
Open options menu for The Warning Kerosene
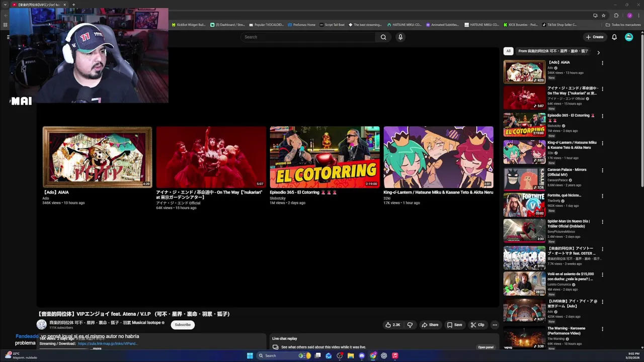[x=602, y=329]
